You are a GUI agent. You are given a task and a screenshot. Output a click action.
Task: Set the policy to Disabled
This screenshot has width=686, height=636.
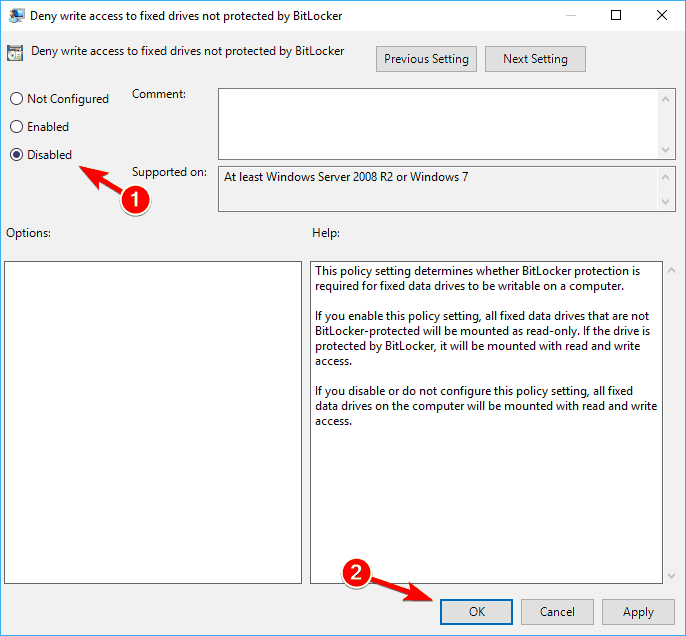point(16,155)
